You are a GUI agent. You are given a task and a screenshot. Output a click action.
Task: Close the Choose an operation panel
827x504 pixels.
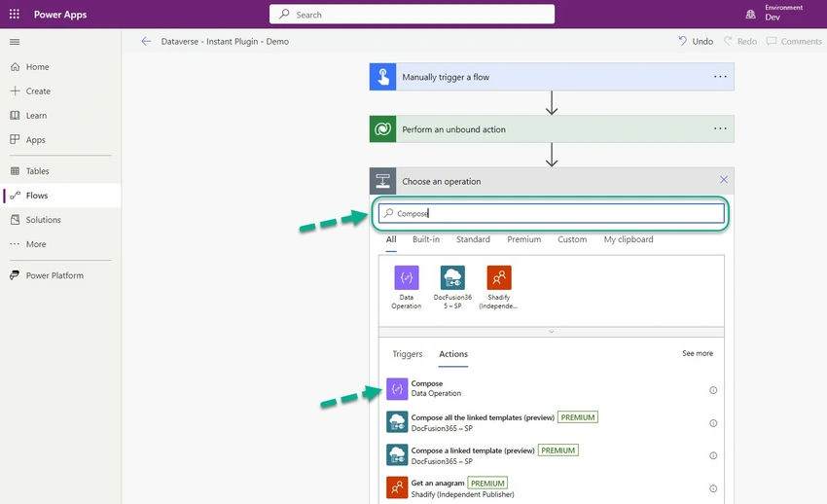click(x=724, y=180)
